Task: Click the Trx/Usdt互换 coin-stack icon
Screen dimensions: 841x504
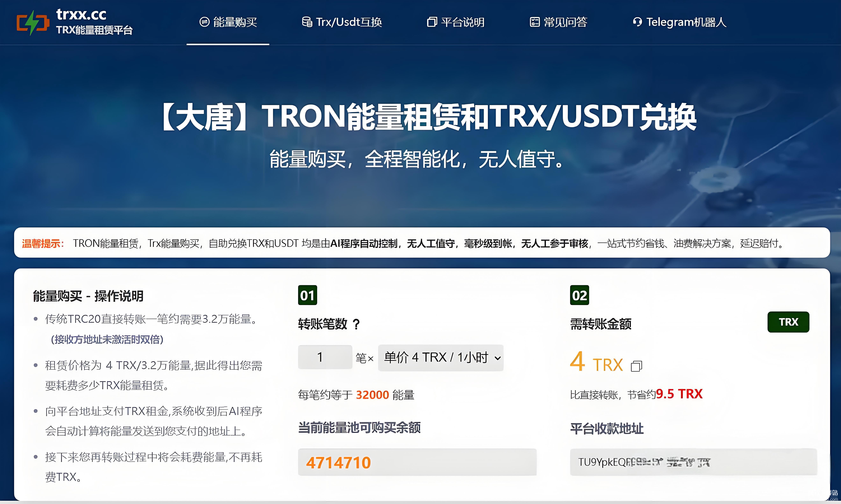Action: pyautogui.click(x=307, y=22)
